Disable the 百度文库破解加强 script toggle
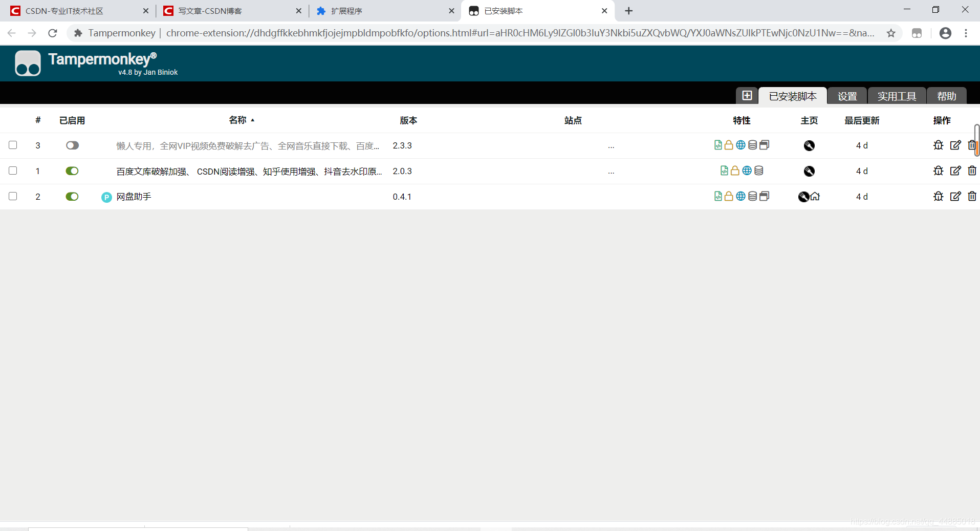Screen dimensions: 980x531 (72, 171)
